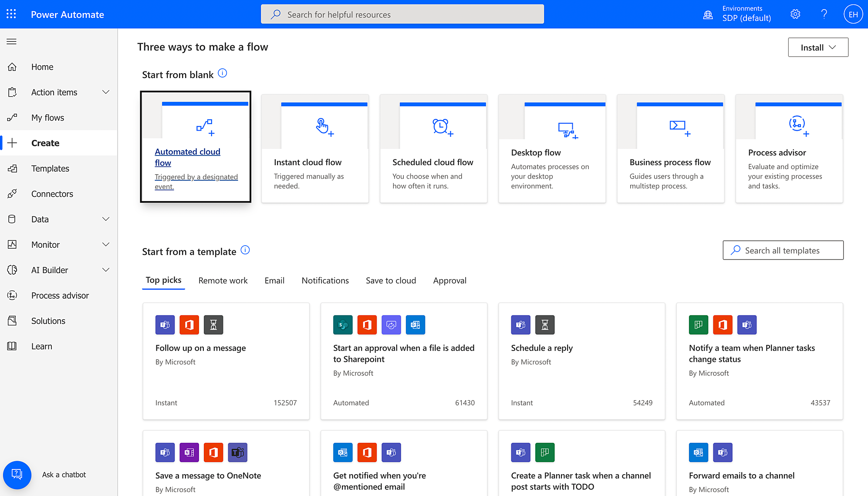Click the Power Automate title link
This screenshot has height=496, width=868.
click(x=68, y=14)
